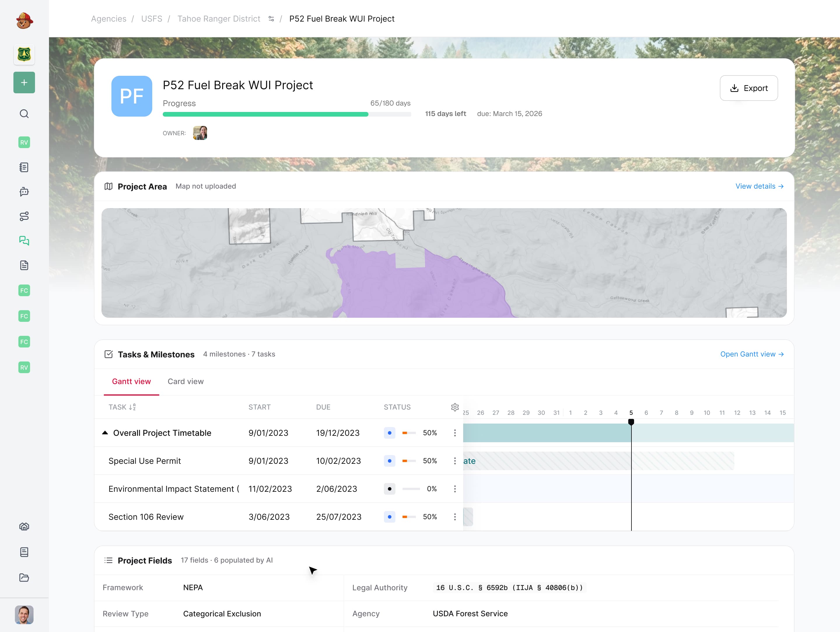Open the checklist document sidebar icon

24,167
